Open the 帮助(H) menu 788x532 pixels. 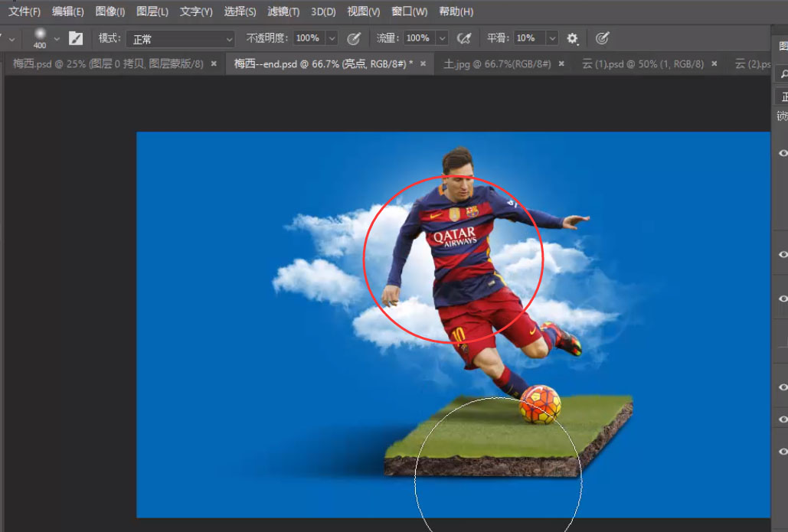coord(456,11)
